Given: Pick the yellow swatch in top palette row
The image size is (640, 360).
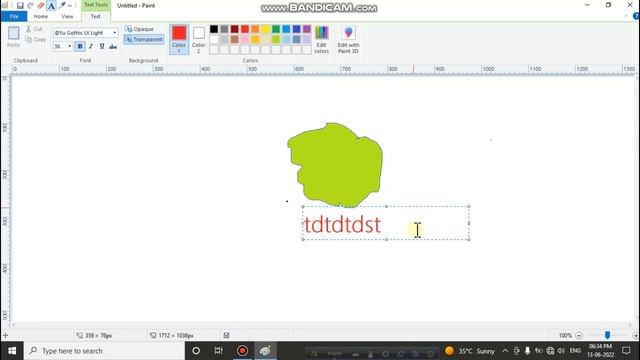Looking at the screenshot, I should coord(266,29).
